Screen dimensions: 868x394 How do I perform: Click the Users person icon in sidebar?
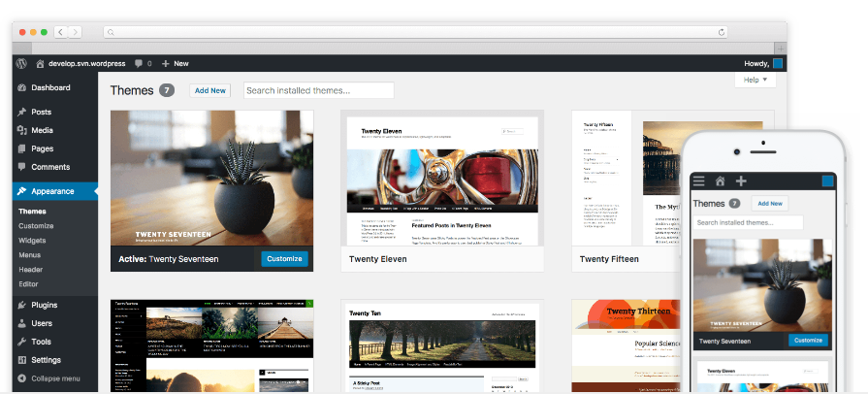click(22, 323)
